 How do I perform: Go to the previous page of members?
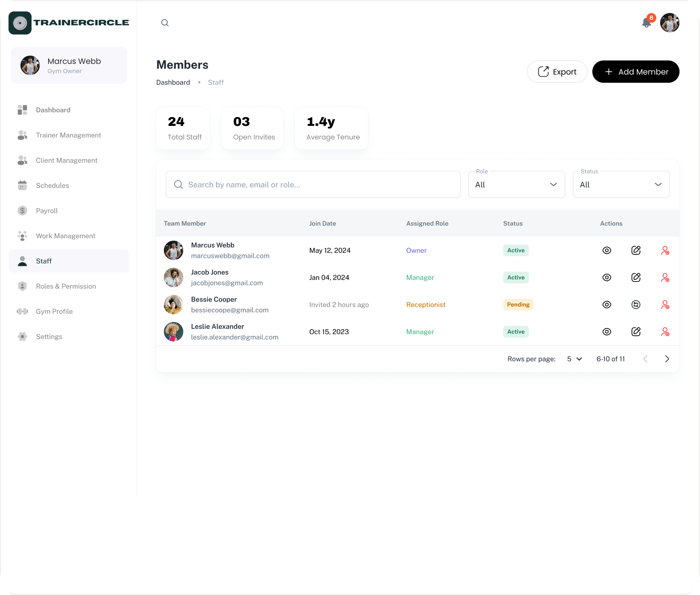pyautogui.click(x=645, y=359)
